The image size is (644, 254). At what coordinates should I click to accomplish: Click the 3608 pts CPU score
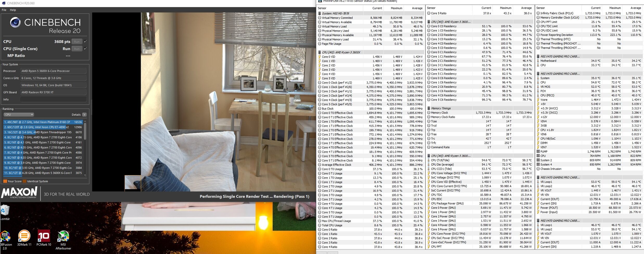[62, 42]
